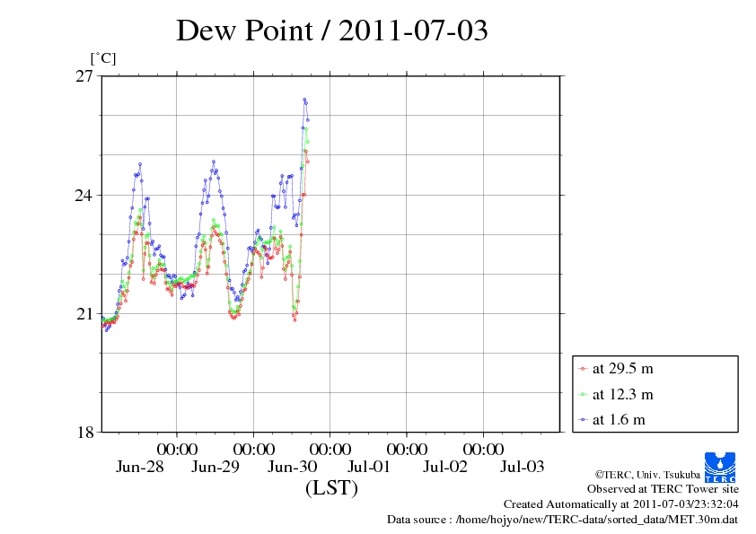756x534 pixels.
Task: Click the TERC logo icon
Action: click(720, 468)
